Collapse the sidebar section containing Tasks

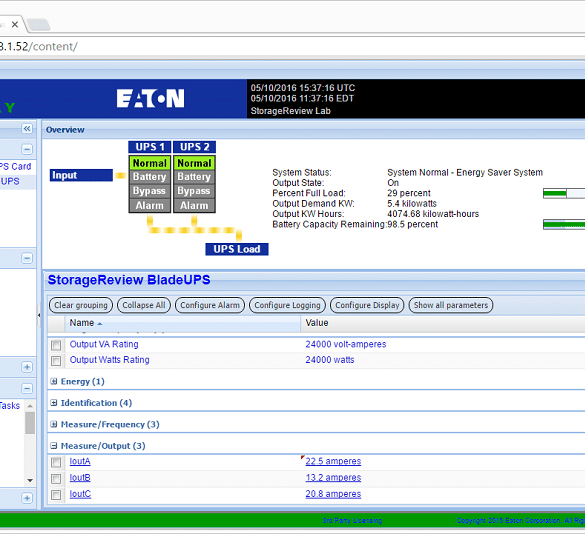tap(27, 388)
